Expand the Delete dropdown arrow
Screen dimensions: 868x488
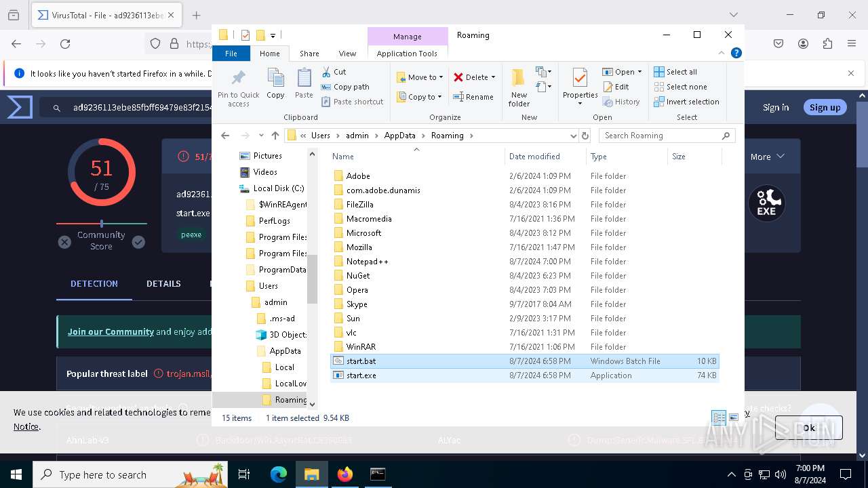(493, 77)
